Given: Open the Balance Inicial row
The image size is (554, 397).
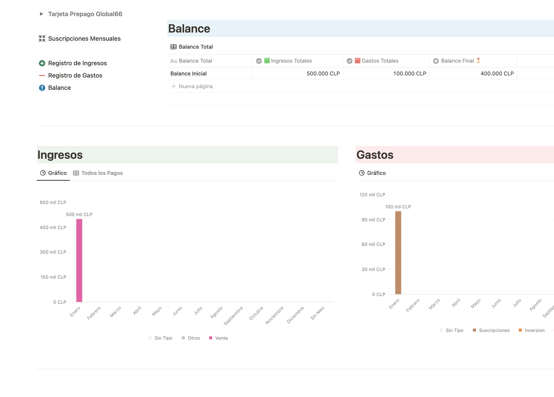Looking at the screenshot, I should coord(189,74).
